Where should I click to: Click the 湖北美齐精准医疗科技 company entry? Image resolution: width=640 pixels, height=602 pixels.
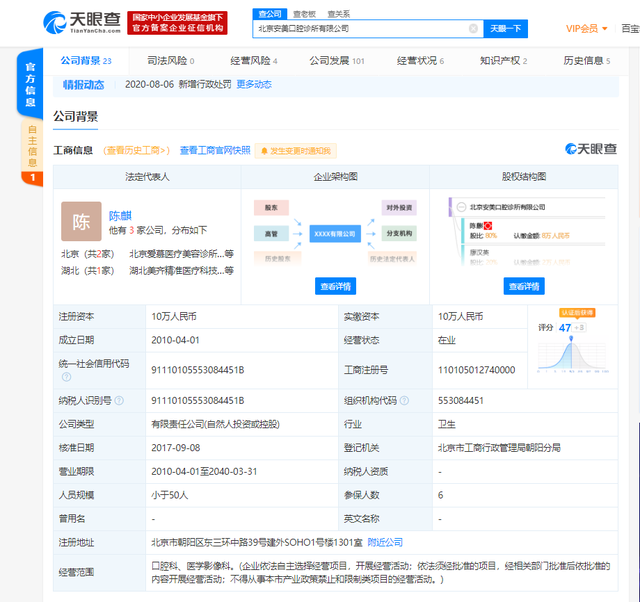181,271
